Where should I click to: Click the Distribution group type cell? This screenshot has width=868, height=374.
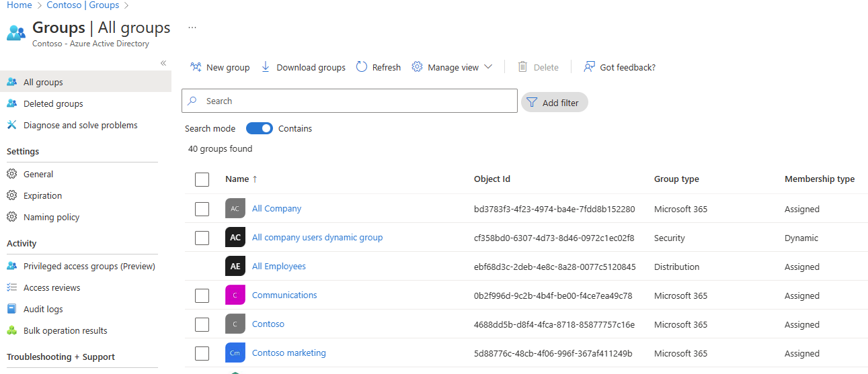676,267
